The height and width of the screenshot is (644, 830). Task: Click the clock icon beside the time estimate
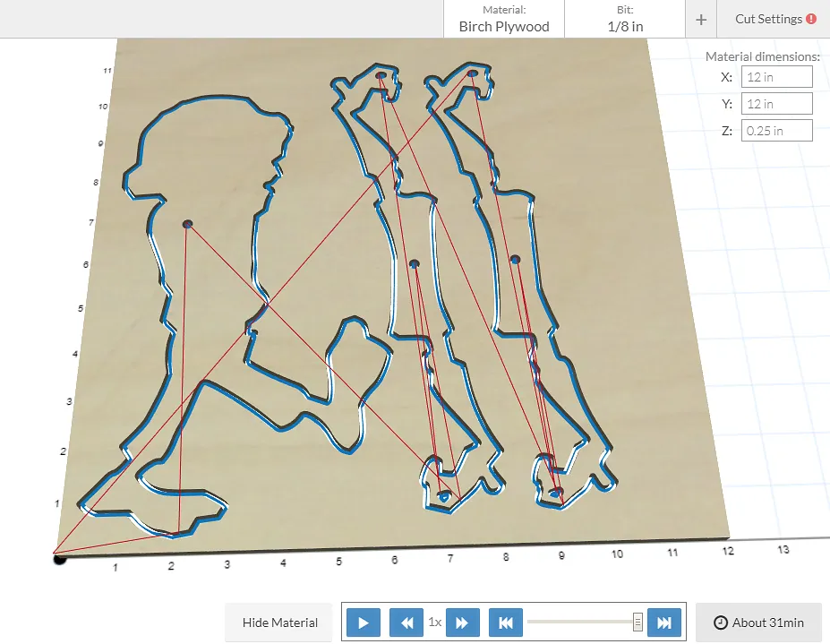(x=720, y=623)
